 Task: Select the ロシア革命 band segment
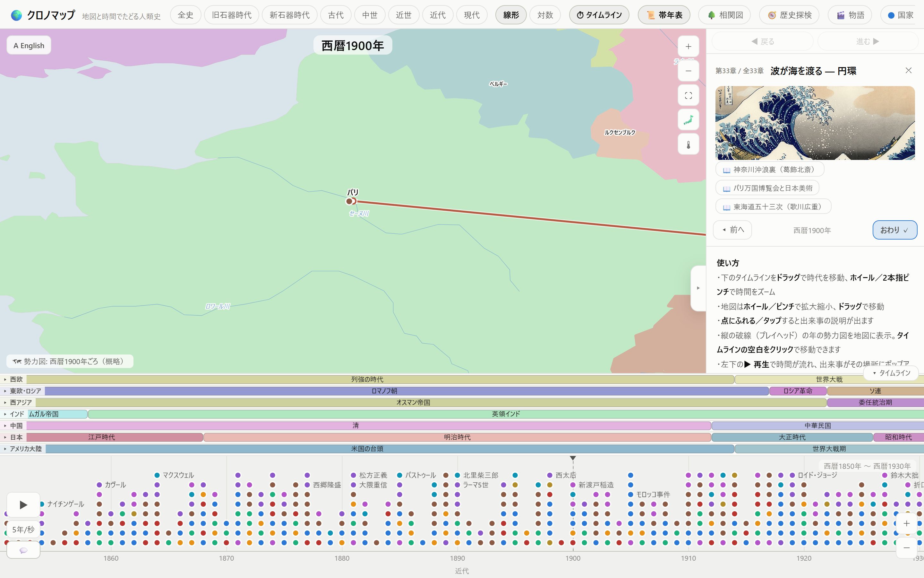(x=798, y=391)
